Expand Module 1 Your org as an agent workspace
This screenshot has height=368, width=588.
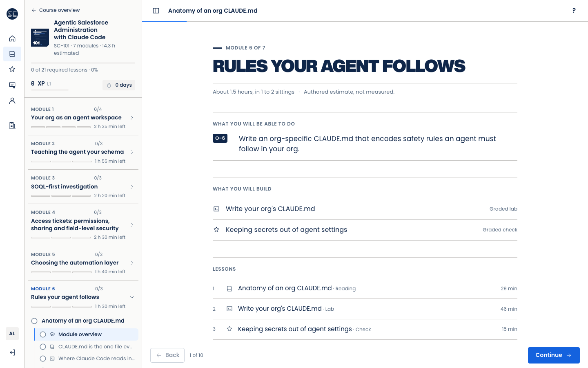pos(83,118)
